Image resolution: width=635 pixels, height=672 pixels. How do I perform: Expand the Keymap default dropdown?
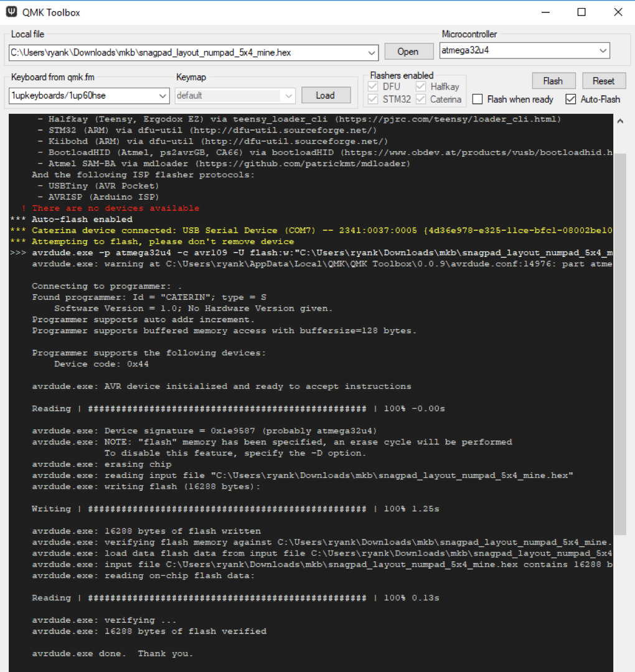coord(289,96)
